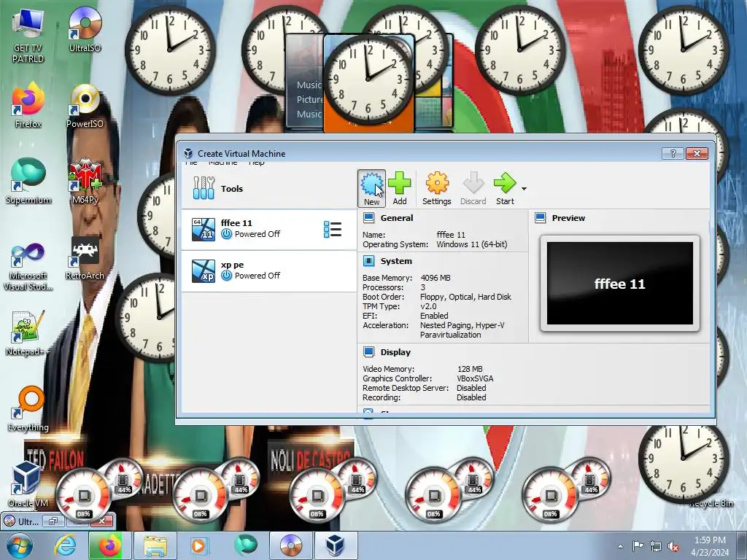The width and height of the screenshot is (747, 560).
Task: Open the Firefox desktop shortcut
Action: pos(28,106)
